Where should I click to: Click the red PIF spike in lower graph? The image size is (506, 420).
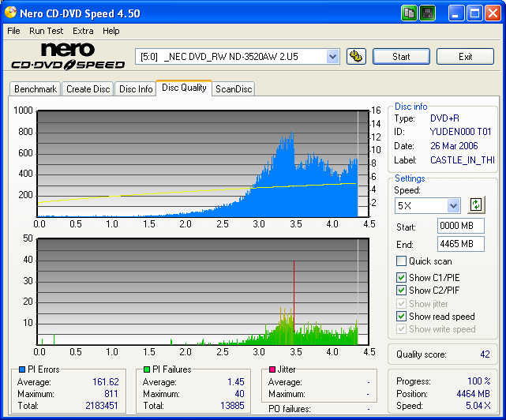pyautogui.click(x=294, y=295)
